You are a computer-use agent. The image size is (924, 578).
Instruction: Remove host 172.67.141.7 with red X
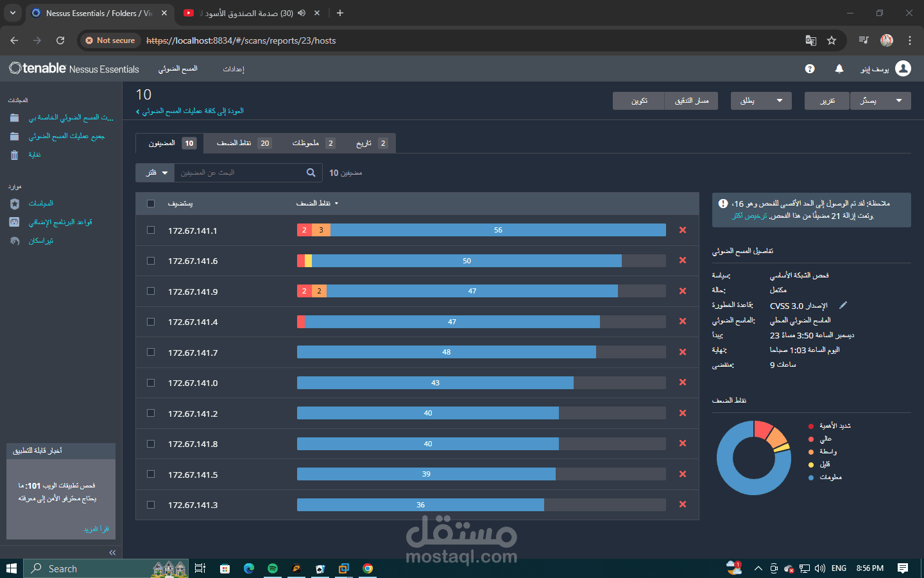point(683,352)
